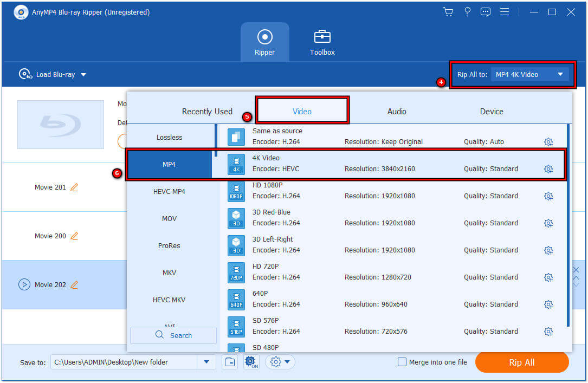Click the Search formats field
588x383 pixels.
(x=173, y=335)
